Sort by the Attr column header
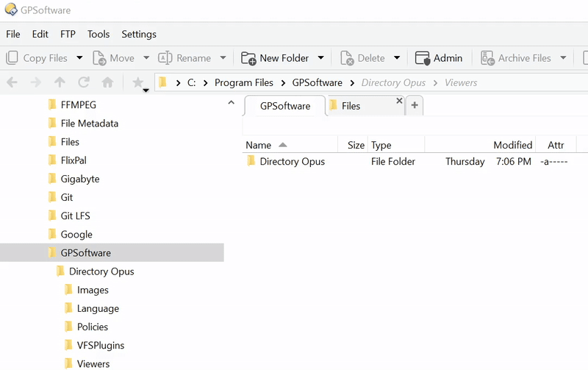Screen dimensions: 588x370 [x=556, y=145]
